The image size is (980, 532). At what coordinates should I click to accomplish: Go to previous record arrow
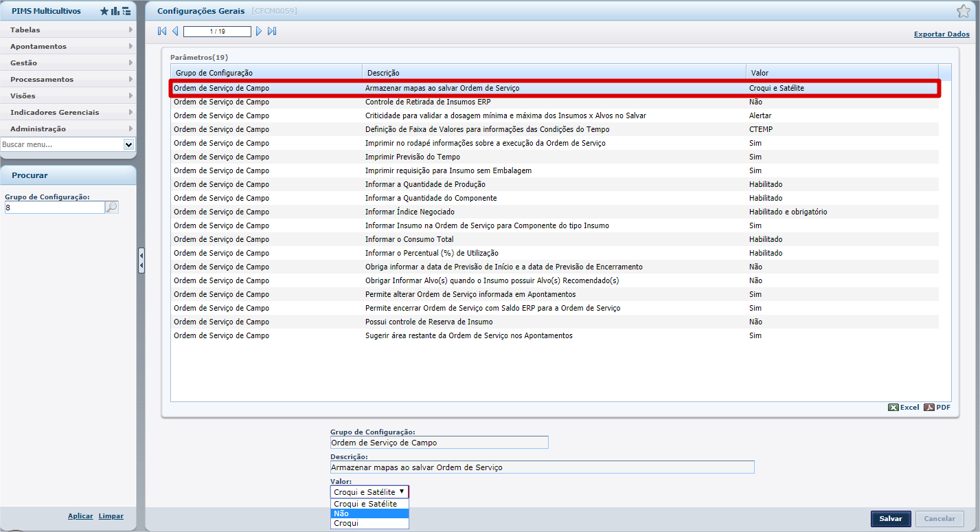(175, 31)
